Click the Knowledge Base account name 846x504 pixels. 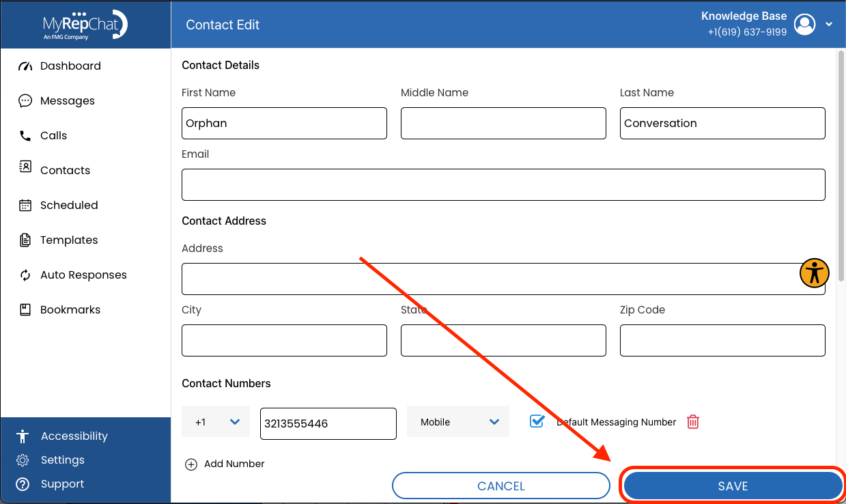744,16
